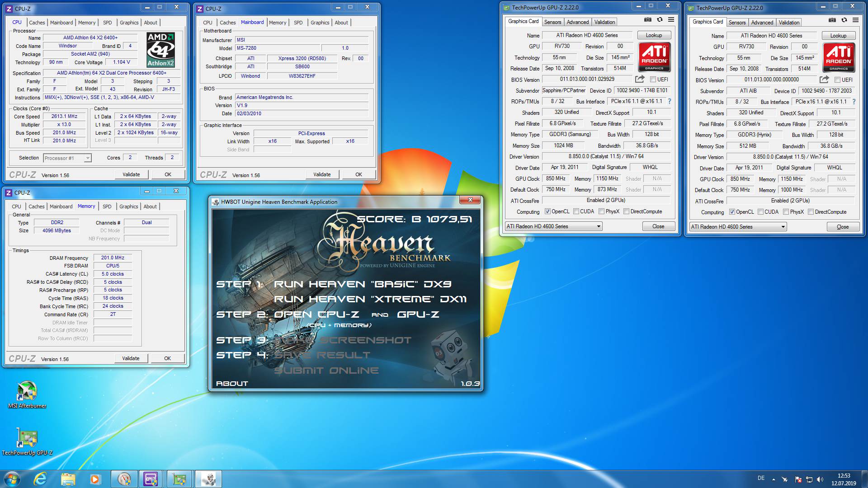Toggle the UEFI checkbox in right GPU-Z

pos(837,80)
